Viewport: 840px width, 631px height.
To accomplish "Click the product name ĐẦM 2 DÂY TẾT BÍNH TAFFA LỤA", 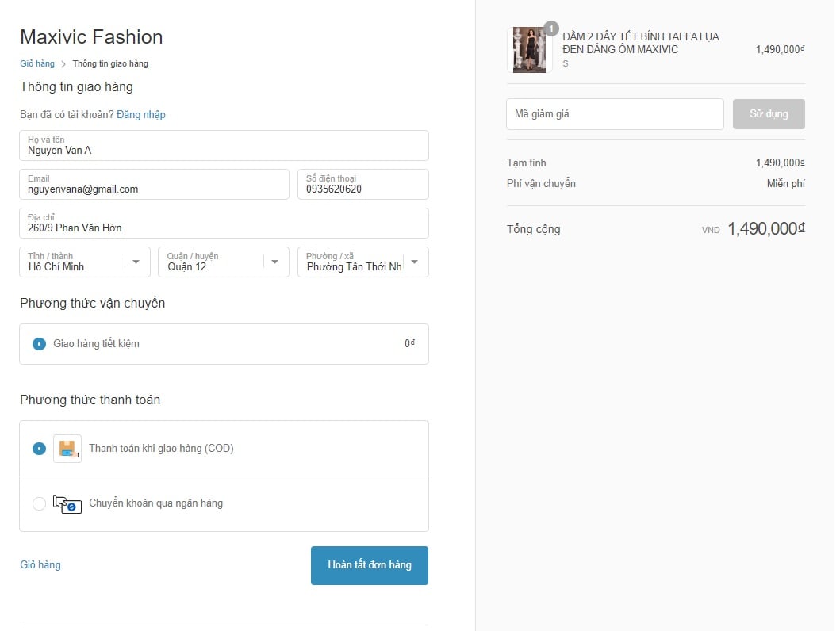I will [x=641, y=43].
